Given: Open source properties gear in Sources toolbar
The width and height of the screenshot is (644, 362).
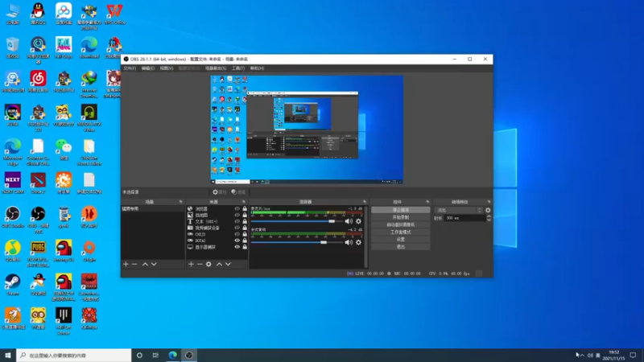Looking at the screenshot, I should [x=208, y=265].
